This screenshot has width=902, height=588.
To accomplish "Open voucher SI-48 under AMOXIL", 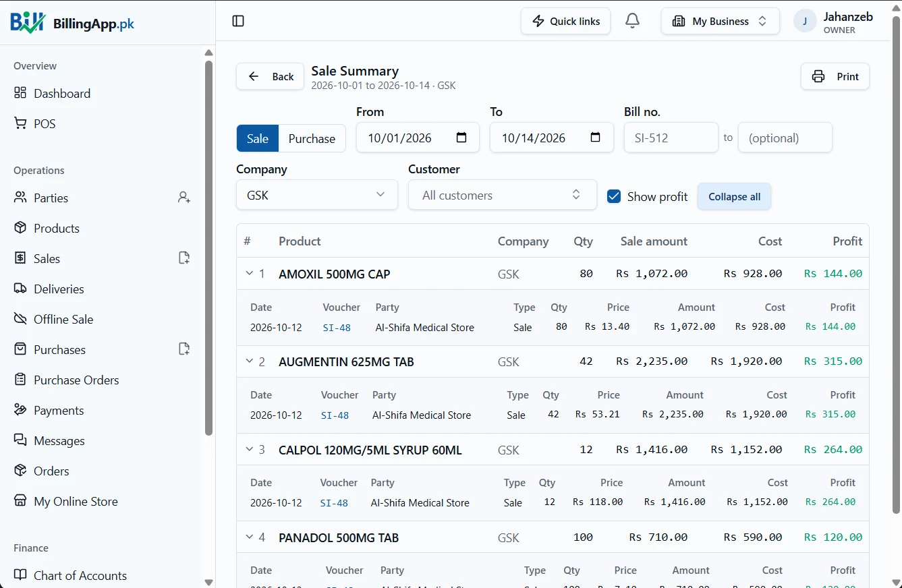I will [337, 328].
